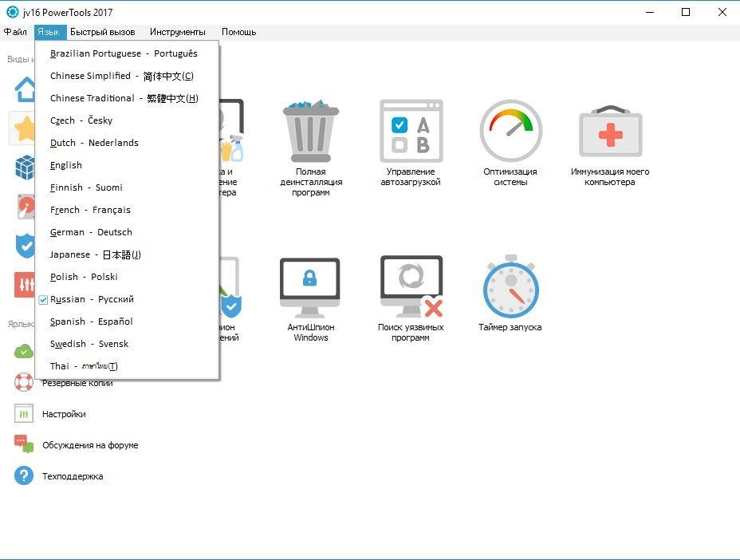The height and width of the screenshot is (560, 740).
Task: Pick German - Deutsch language
Action: pos(127,232)
